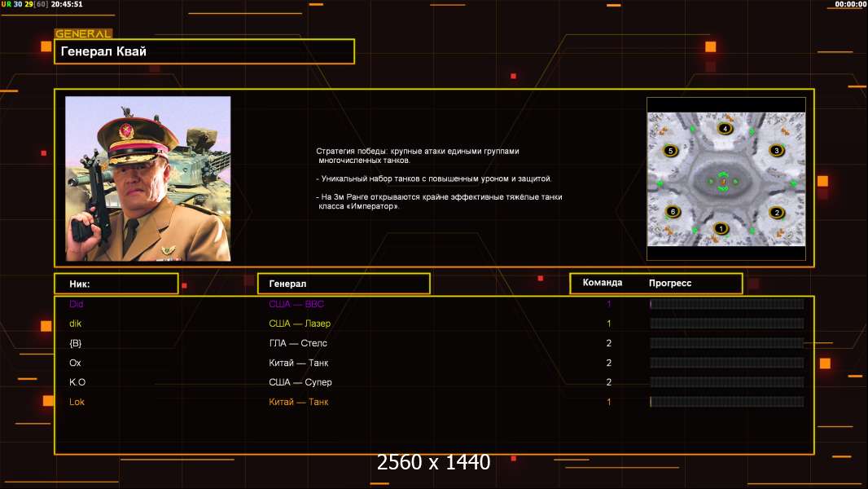Click the center objective marker on minimap
This screenshot has width=868, height=489.
pos(724,181)
